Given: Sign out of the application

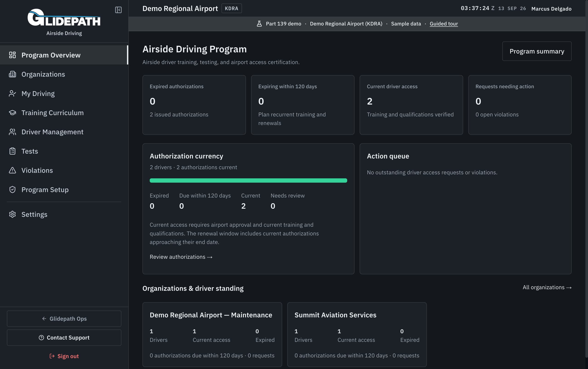Looking at the screenshot, I should 64,356.
